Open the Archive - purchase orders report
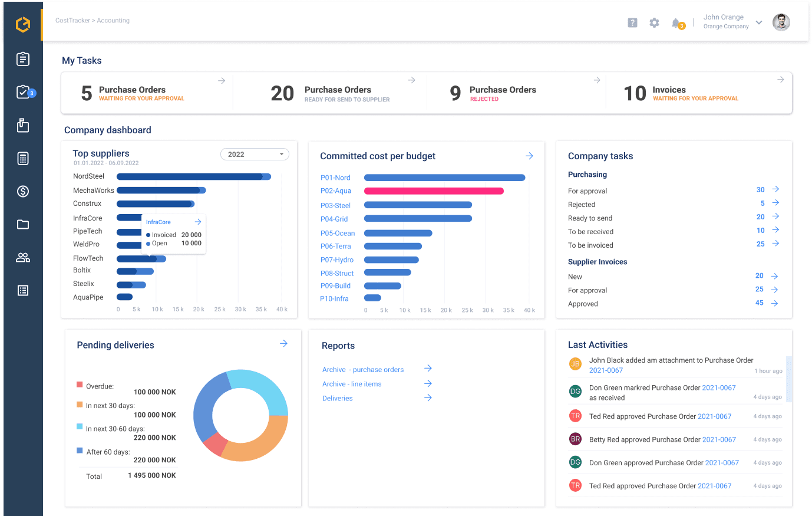This screenshot has height=516, width=812. point(362,369)
